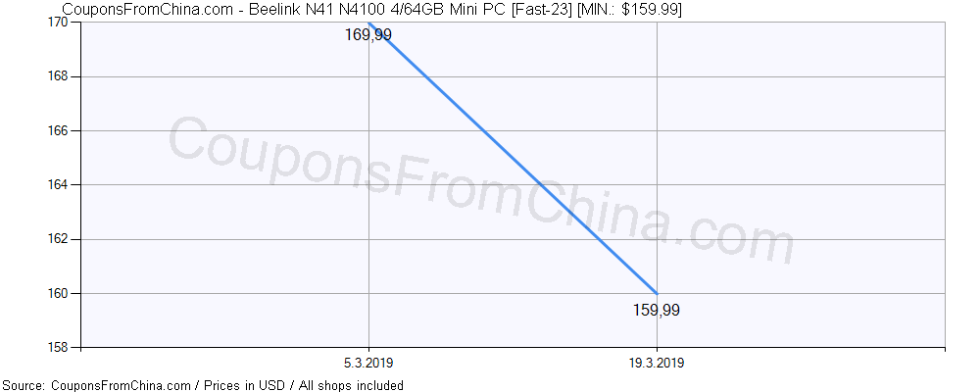Click the 159,99 data point label
The image size is (980, 392).
[657, 311]
